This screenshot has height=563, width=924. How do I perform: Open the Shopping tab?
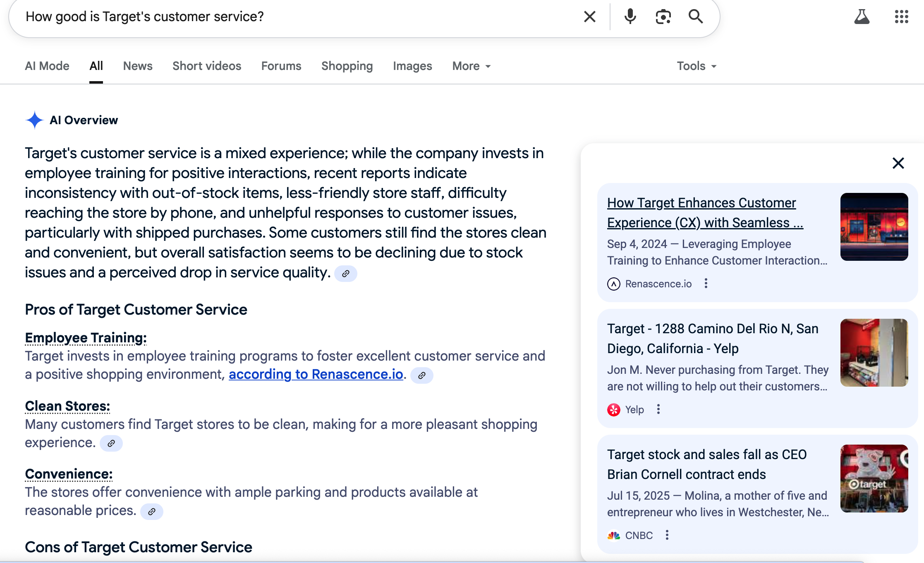click(347, 66)
